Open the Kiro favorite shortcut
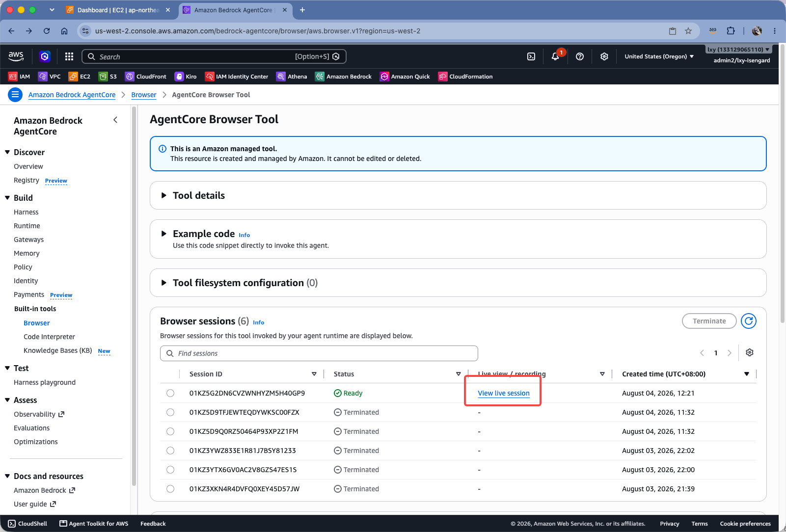 [x=186, y=77]
